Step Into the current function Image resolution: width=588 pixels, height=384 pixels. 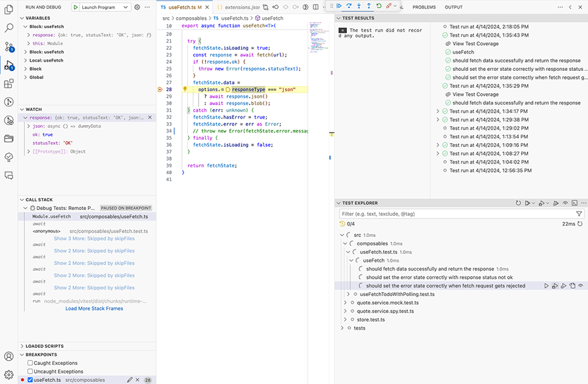pos(359,6)
